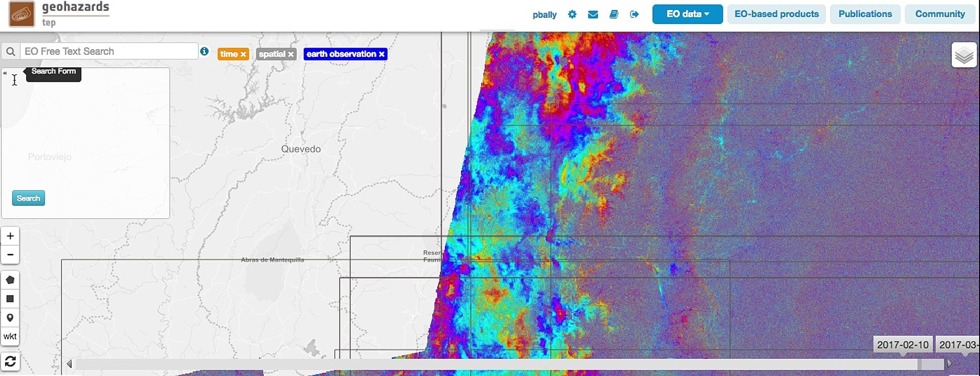Open the Community page
980x376 pixels.
point(940,14)
